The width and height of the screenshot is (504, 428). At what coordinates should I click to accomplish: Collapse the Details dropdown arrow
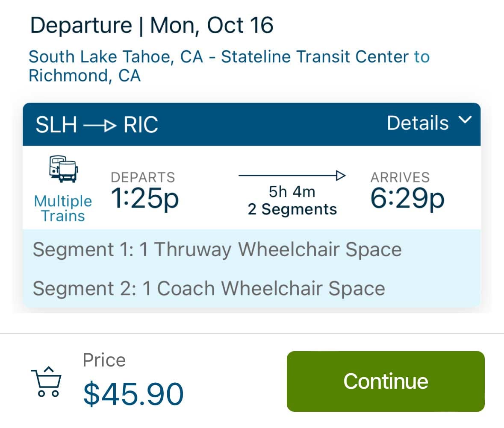[466, 120]
